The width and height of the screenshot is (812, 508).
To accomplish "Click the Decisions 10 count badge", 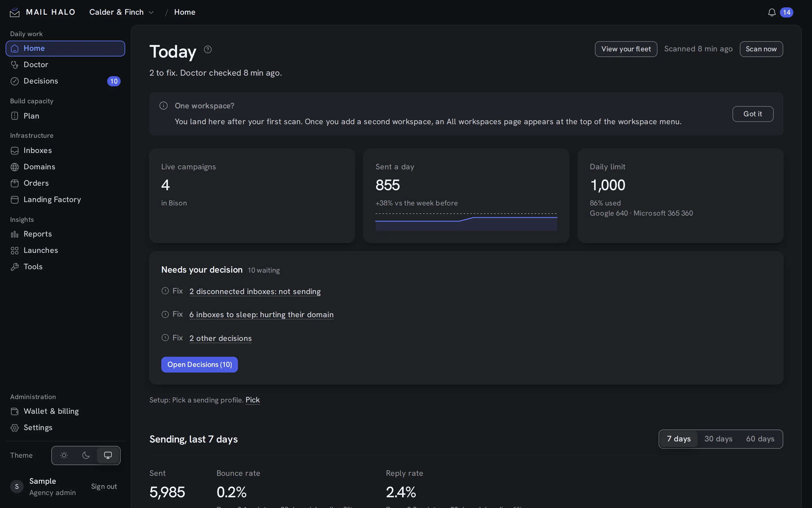I will pyautogui.click(x=114, y=81).
